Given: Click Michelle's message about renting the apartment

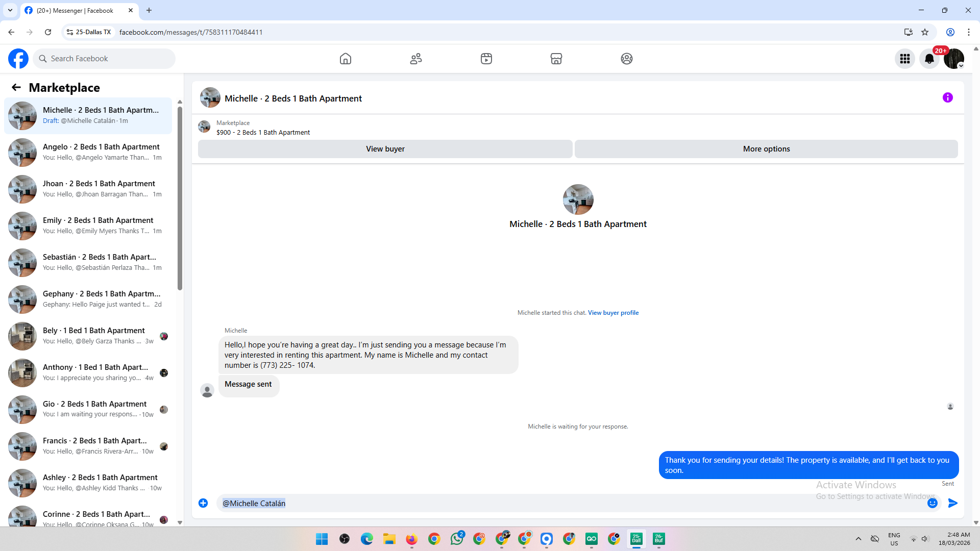Looking at the screenshot, I should coord(368,355).
